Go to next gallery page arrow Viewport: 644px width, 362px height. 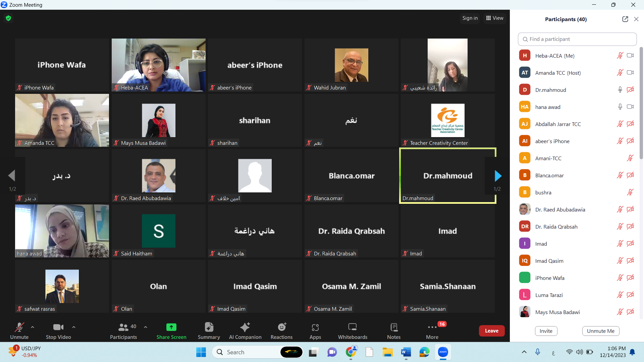[498, 176]
